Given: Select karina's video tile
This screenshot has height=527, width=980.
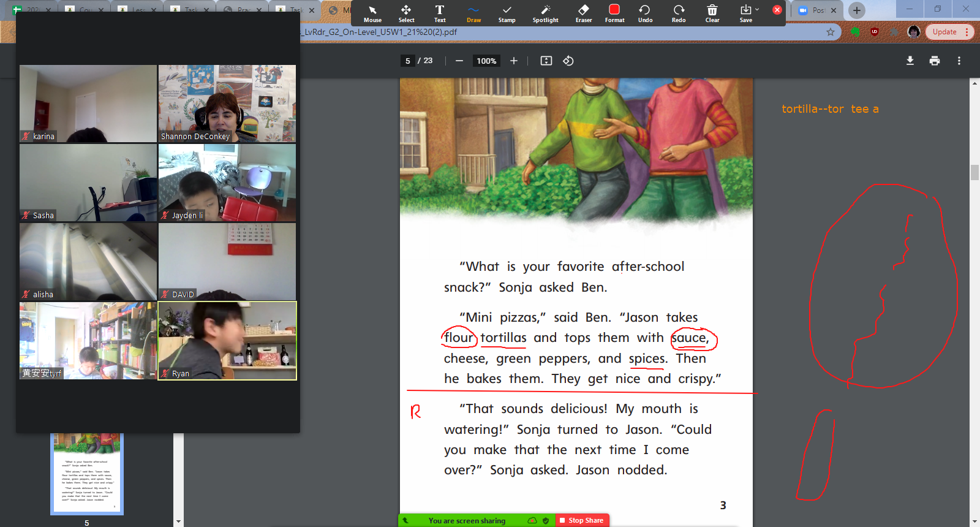Looking at the screenshot, I should 88,104.
